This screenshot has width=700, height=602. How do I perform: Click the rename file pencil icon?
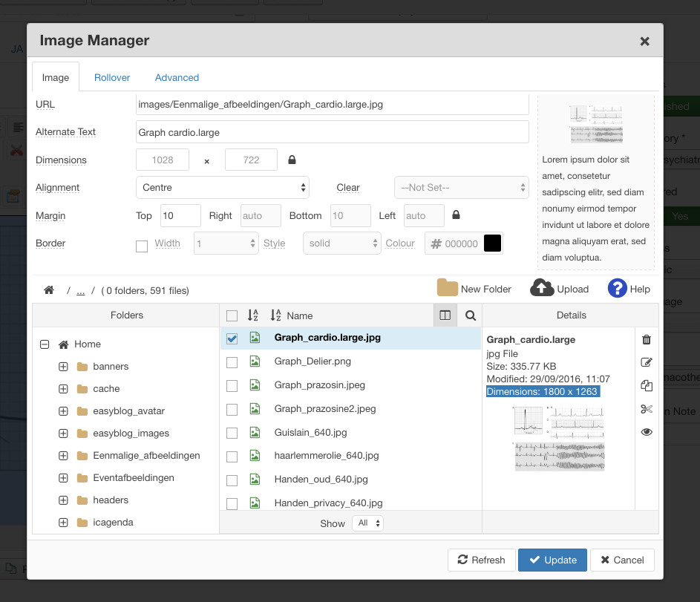tap(646, 362)
